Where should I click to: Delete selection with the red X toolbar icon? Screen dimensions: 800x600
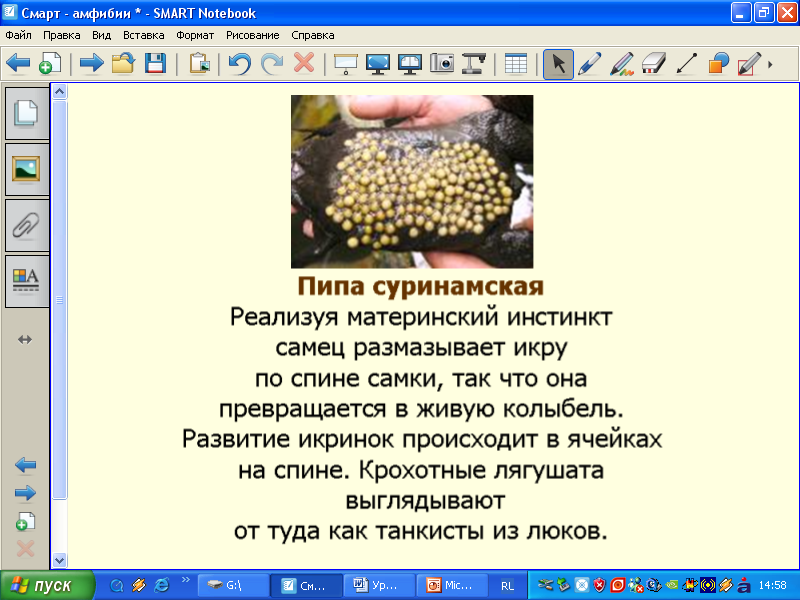point(304,63)
